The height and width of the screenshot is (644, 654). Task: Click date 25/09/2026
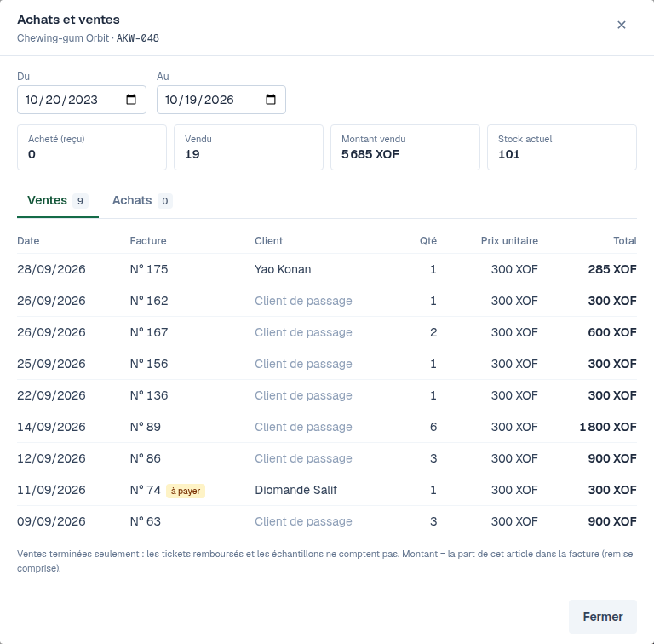coord(51,364)
